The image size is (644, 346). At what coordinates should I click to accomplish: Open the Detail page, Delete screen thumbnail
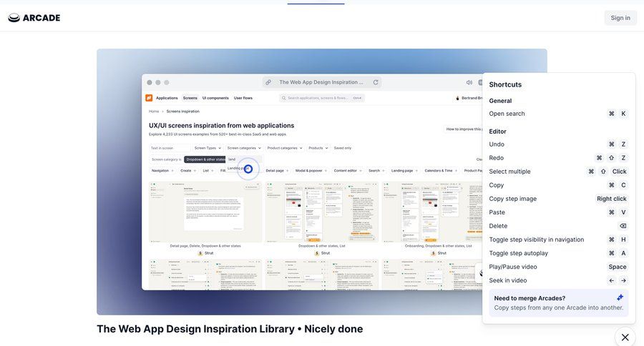pyautogui.click(x=205, y=212)
